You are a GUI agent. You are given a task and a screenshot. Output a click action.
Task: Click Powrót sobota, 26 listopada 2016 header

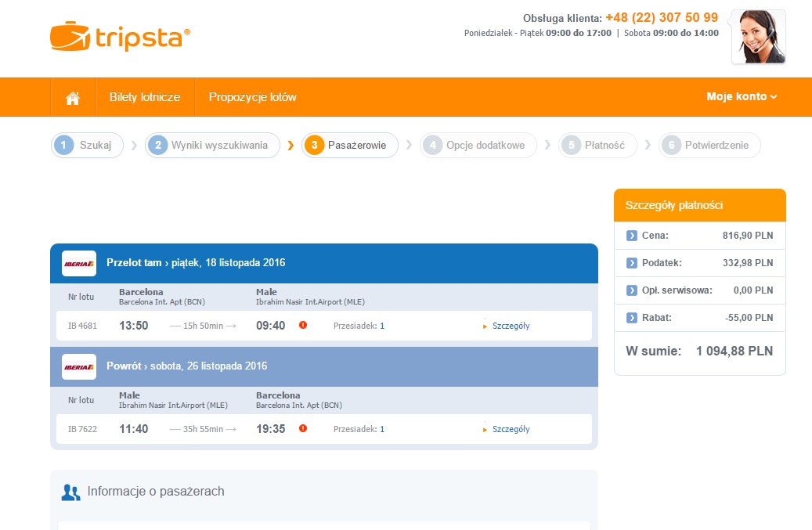(x=324, y=367)
